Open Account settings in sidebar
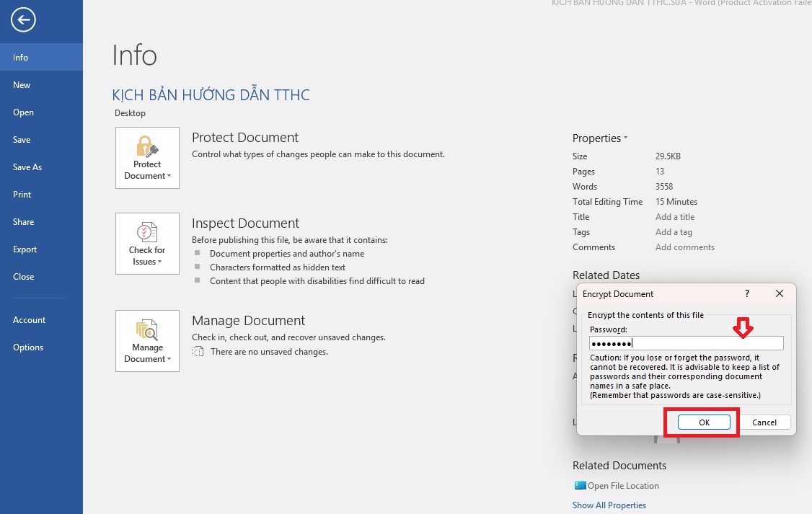This screenshot has width=812, height=514. [41, 320]
